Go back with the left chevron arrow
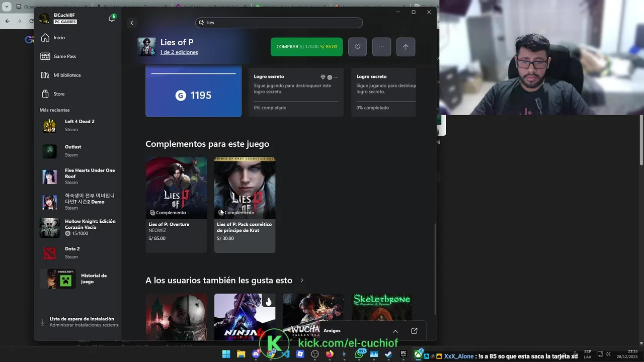This screenshot has width=644, height=362. (132, 23)
